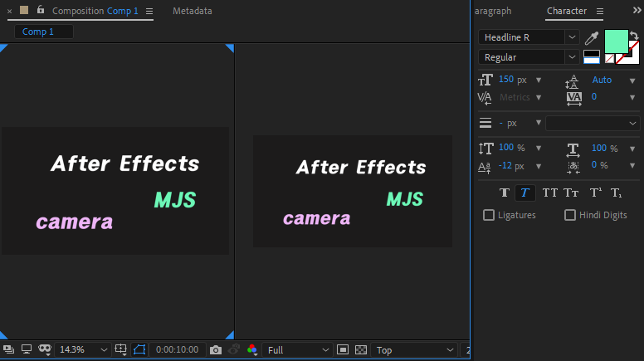Select the After Effects text in left view
Image resolution: width=644 pixels, height=361 pixels.
[124, 163]
